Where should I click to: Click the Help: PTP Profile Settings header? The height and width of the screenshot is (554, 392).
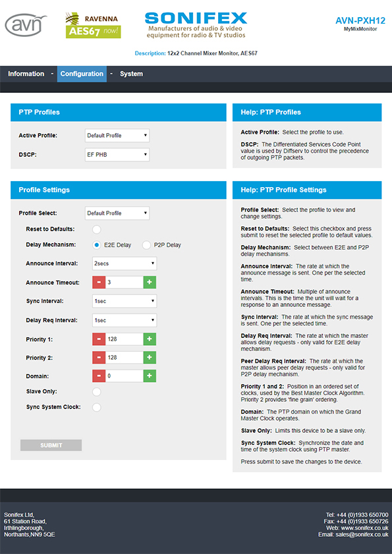point(307,190)
